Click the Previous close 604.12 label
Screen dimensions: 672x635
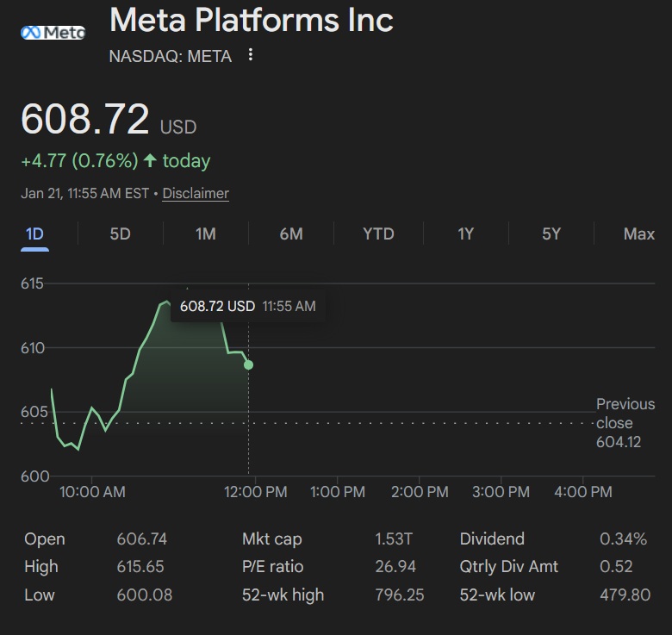click(x=625, y=423)
